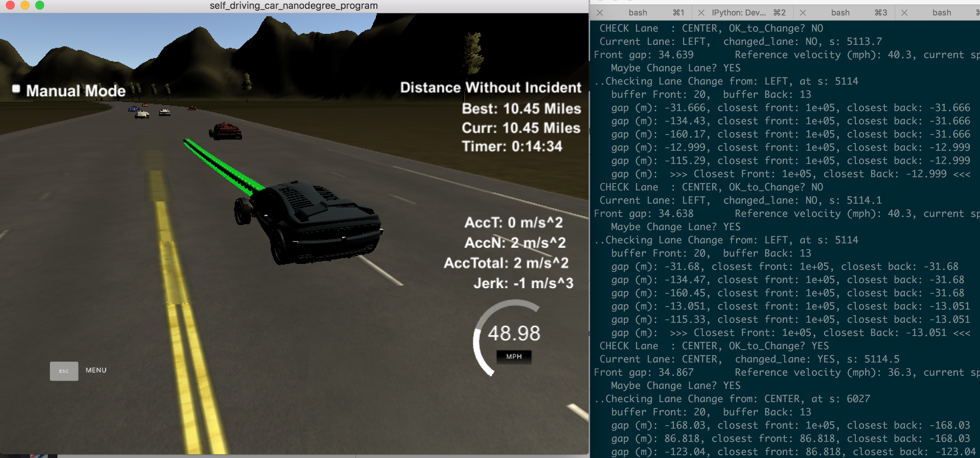Click the self_driving_car_nanodegree_program window title
The width and height of the screenshot is (980, 458).
[x=293, y=5]
